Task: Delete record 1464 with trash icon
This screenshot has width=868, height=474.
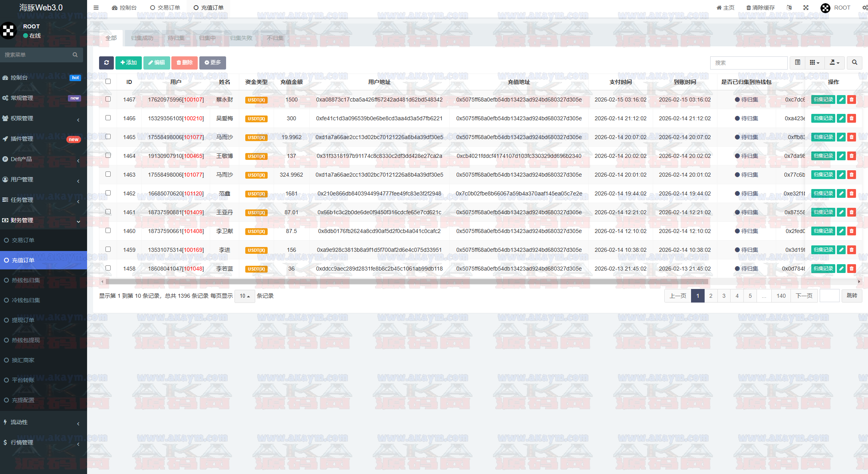Action: (x=852, y=156)
